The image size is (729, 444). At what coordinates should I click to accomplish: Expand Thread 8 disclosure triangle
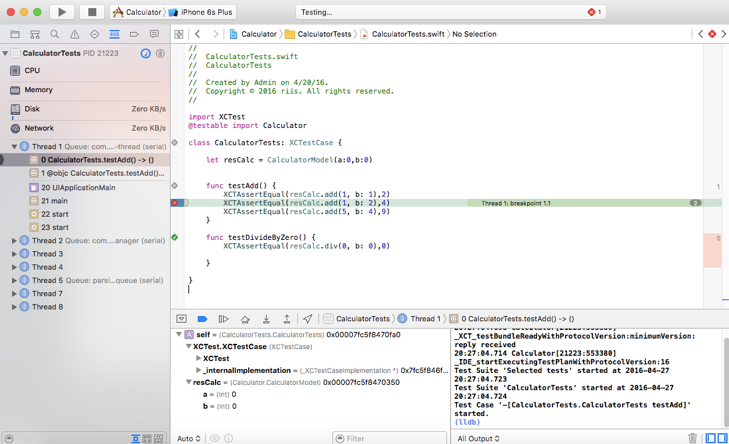pyautogui.click(x=14, y=307)
